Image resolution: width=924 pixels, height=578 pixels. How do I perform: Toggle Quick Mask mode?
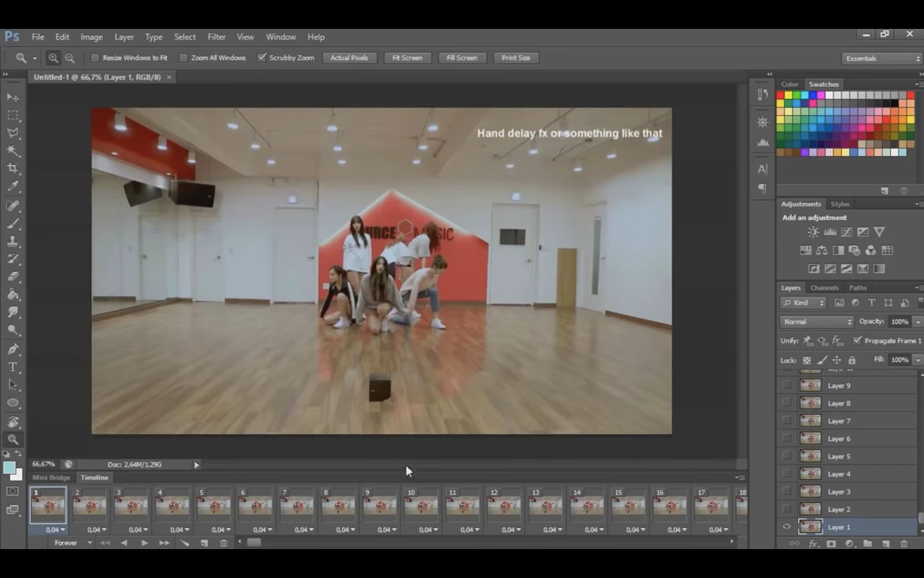(13, 491)
